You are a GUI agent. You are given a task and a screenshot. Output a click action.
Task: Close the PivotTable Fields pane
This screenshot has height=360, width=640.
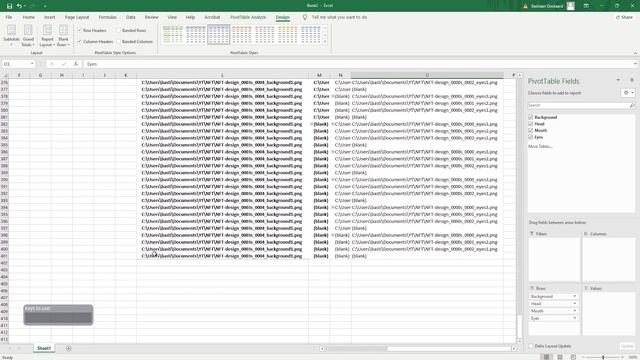coord(632,80)
